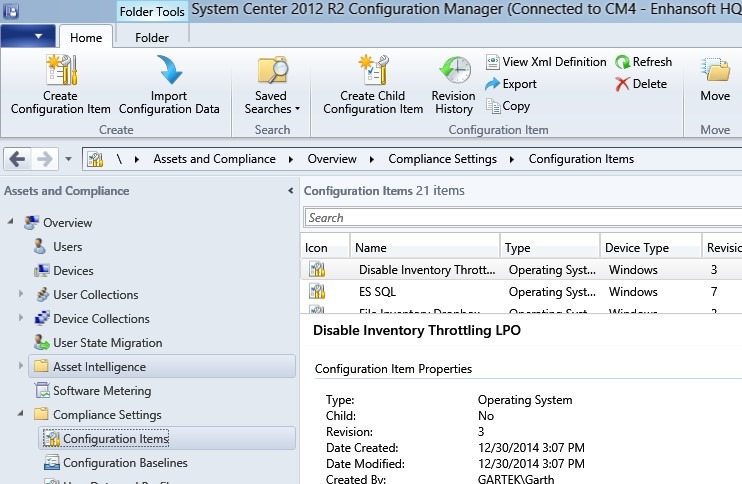Expand the Device Collections node
Image resolution: width=742 pixels, height=484 pixels.
[x=20, y=318]
